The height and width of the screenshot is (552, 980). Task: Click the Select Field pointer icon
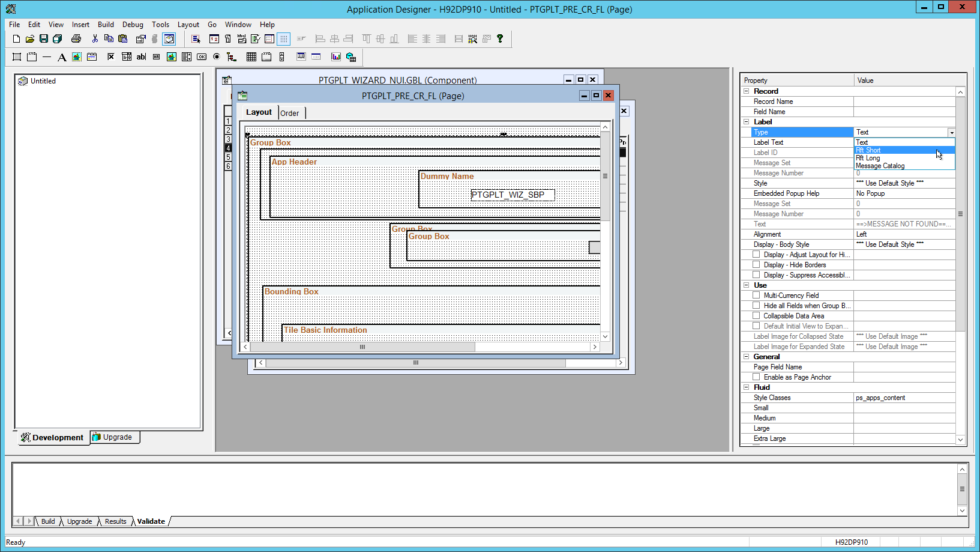coord(196,39)
